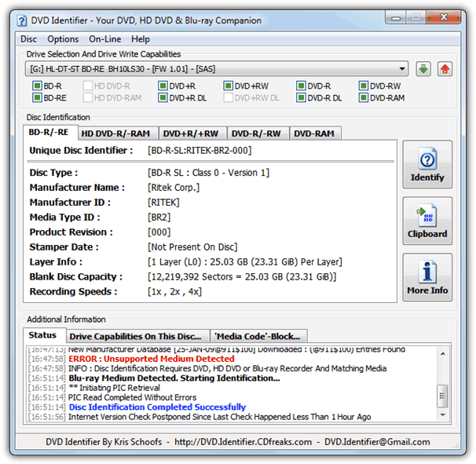The image size is (476, 464).
Task: Switch to the BD-R/-RE tab
Action: 49,133
